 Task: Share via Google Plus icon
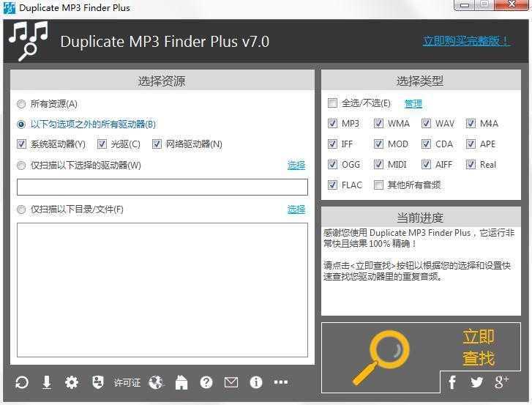tap(501, 382)
